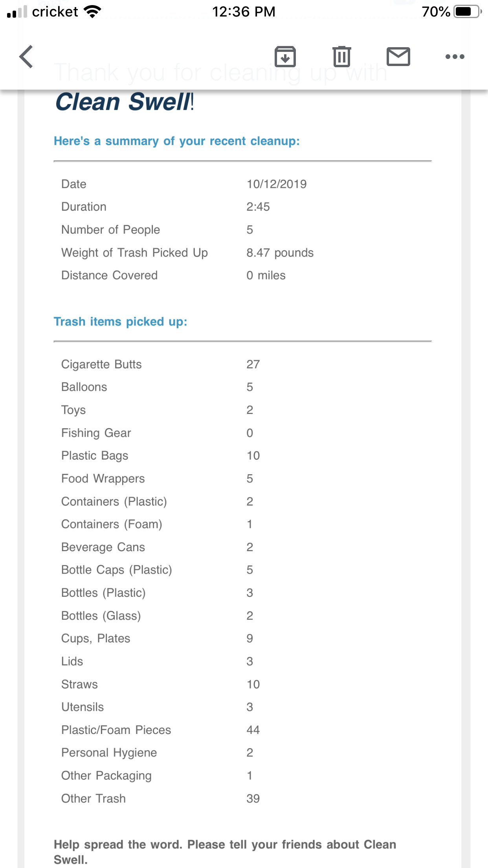
Task: Tap 'Here's a summary of your recent cleanup'
Action: [x=177, y=141]
